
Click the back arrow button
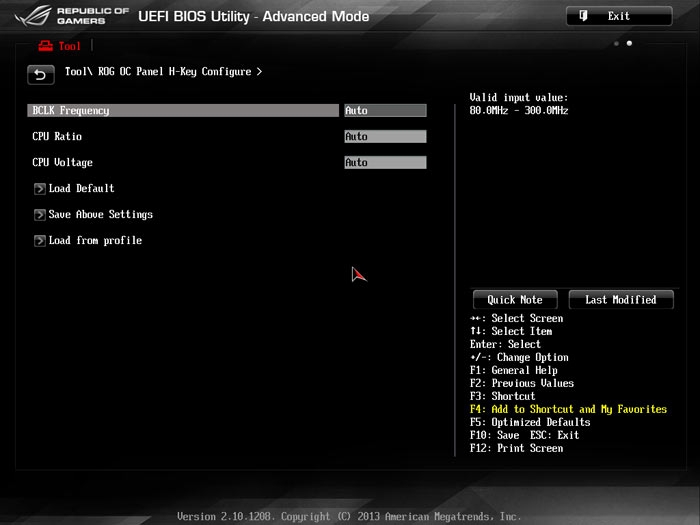[40, 74]
